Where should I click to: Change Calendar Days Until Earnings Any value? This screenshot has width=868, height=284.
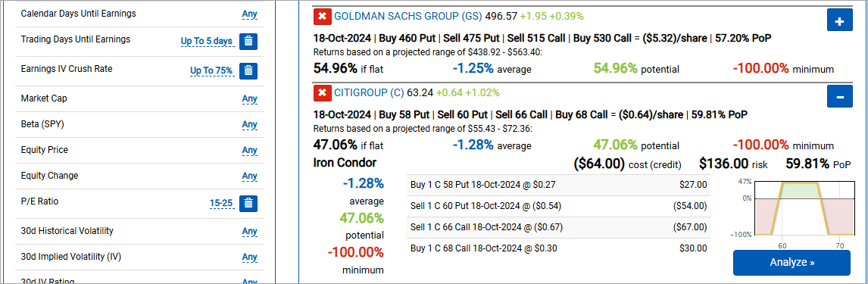click(250, 14)
